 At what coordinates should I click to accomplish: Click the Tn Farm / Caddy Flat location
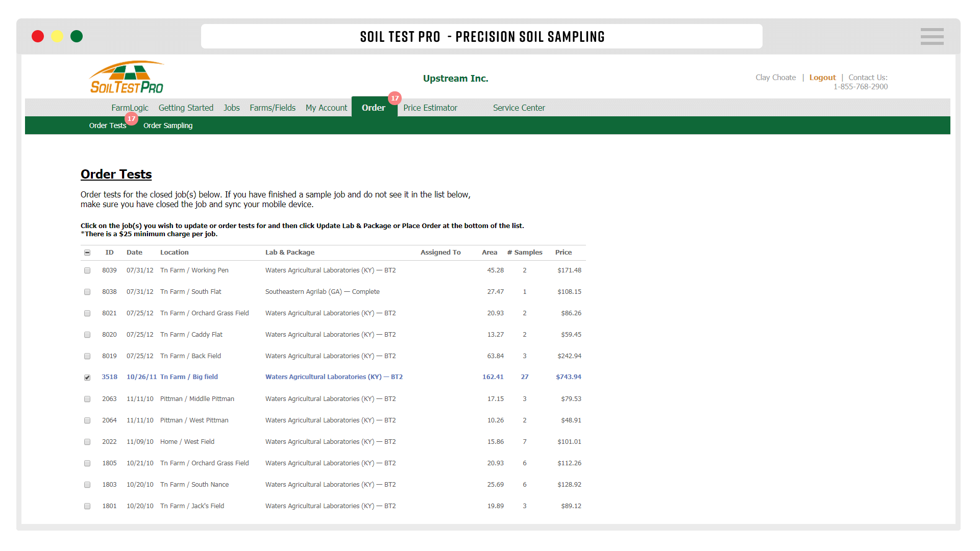191,335
